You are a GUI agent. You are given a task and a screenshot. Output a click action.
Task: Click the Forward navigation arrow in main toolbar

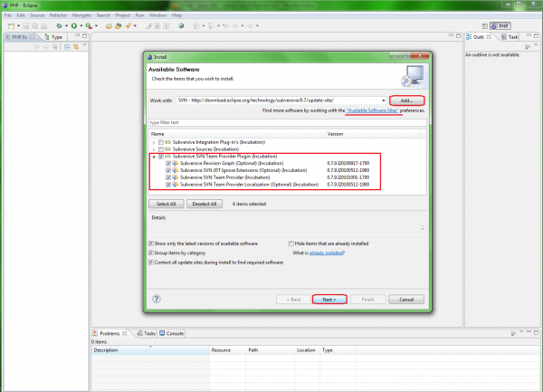[x=250, y=26]
